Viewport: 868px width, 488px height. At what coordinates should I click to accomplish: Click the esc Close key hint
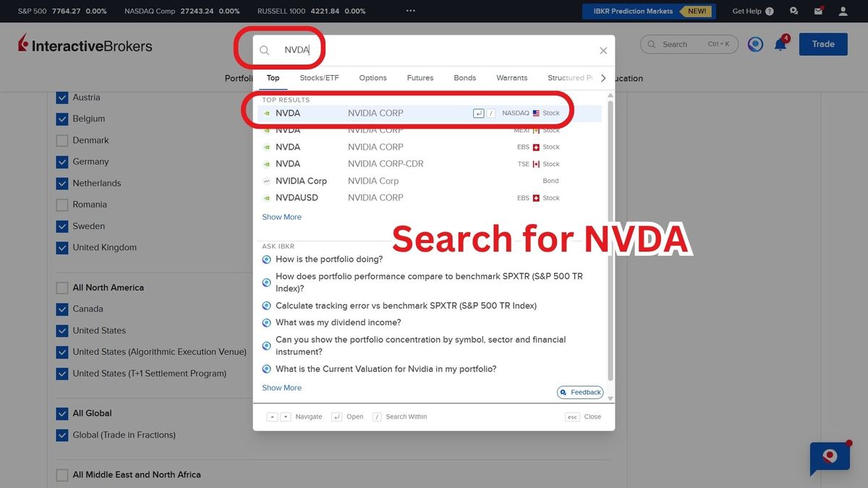pyautogui.click(x=572, y=417)
